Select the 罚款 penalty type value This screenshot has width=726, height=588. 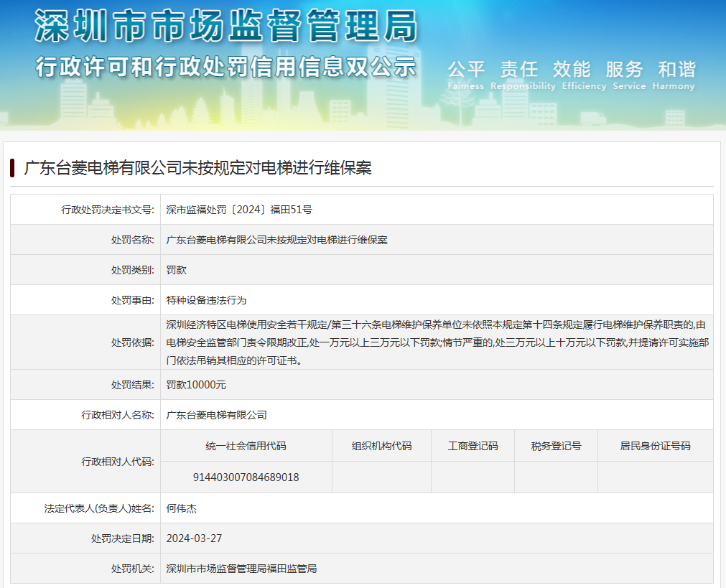176,270
